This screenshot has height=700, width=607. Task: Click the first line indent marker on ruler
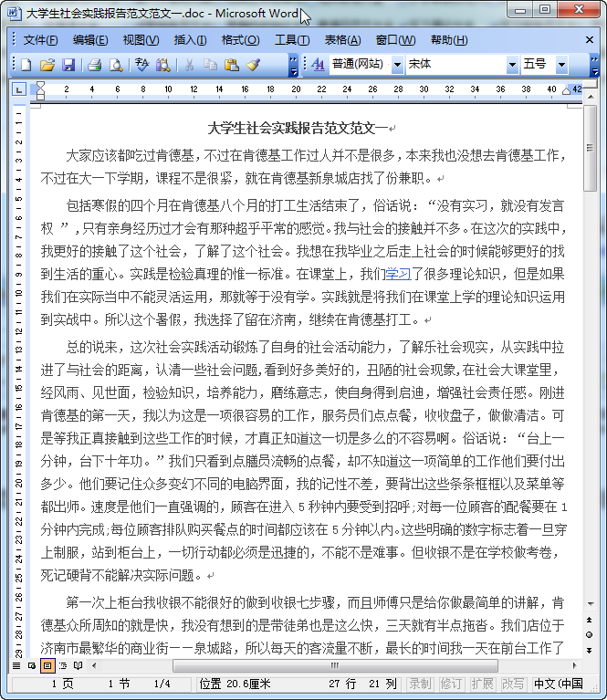[x=40, y=85]
